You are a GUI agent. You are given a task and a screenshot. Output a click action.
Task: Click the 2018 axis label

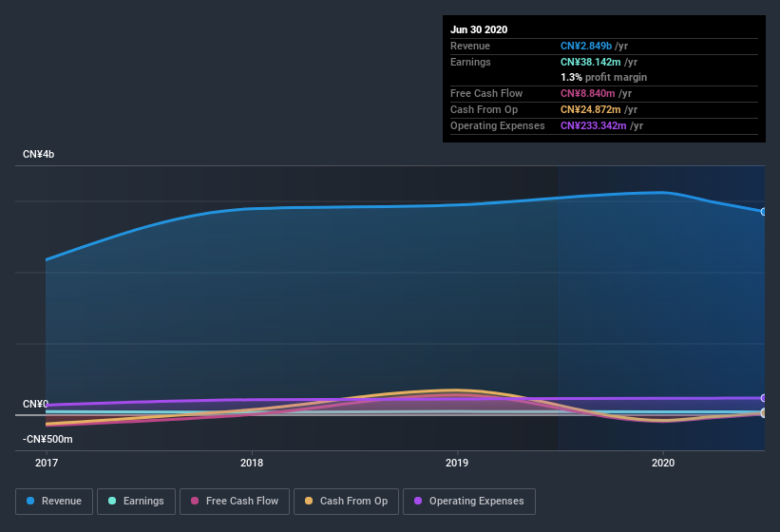coord(252,463)
